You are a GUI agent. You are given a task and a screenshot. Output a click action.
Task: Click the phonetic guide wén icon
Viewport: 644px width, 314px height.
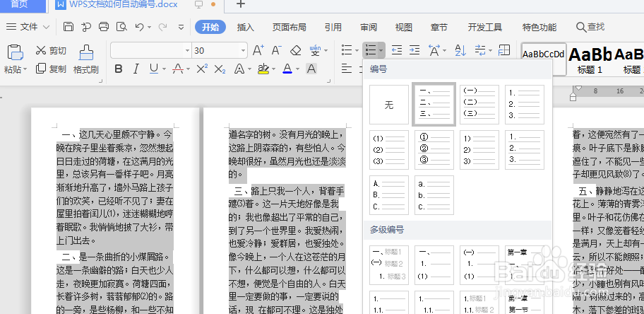pyautogui.click(x=315, y=51)
